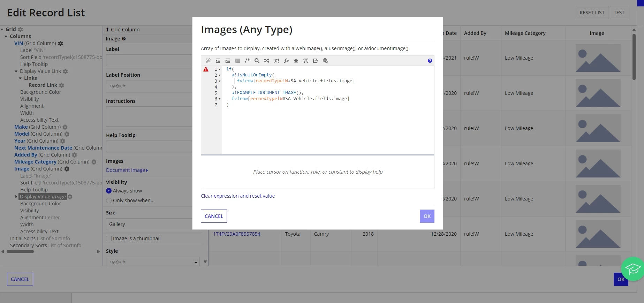Click Clear expression and reset value
Viewport: 644px width, 303px height.
tap(238, 196)
